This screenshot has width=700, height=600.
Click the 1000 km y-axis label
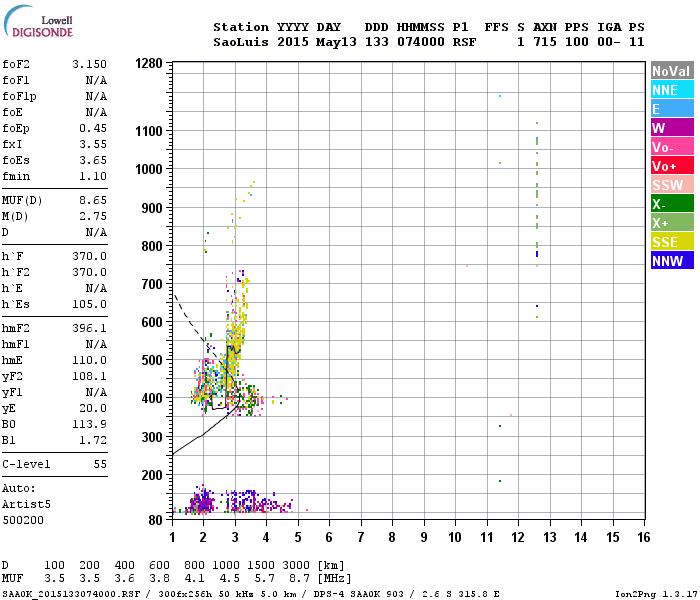[149, 169]
